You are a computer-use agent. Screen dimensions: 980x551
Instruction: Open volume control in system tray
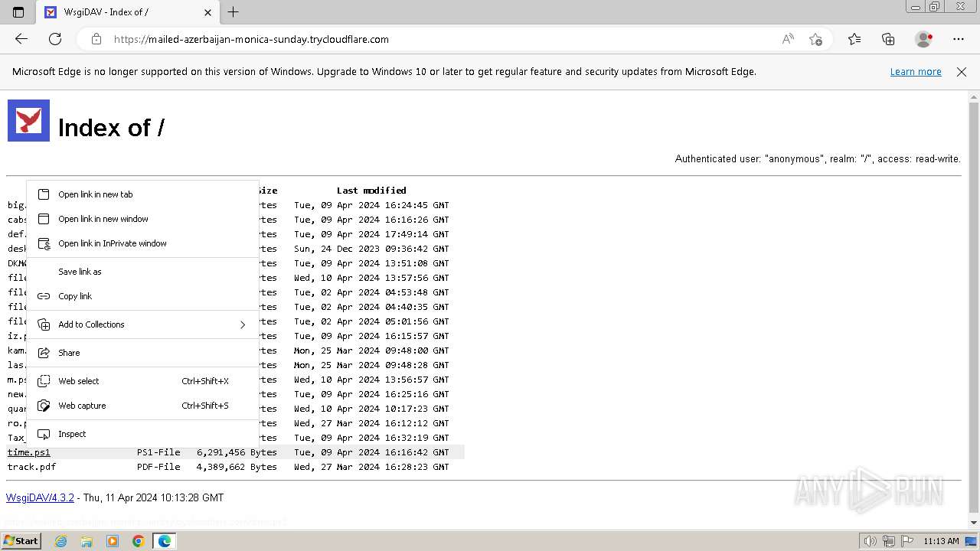[x=870, y=541]
